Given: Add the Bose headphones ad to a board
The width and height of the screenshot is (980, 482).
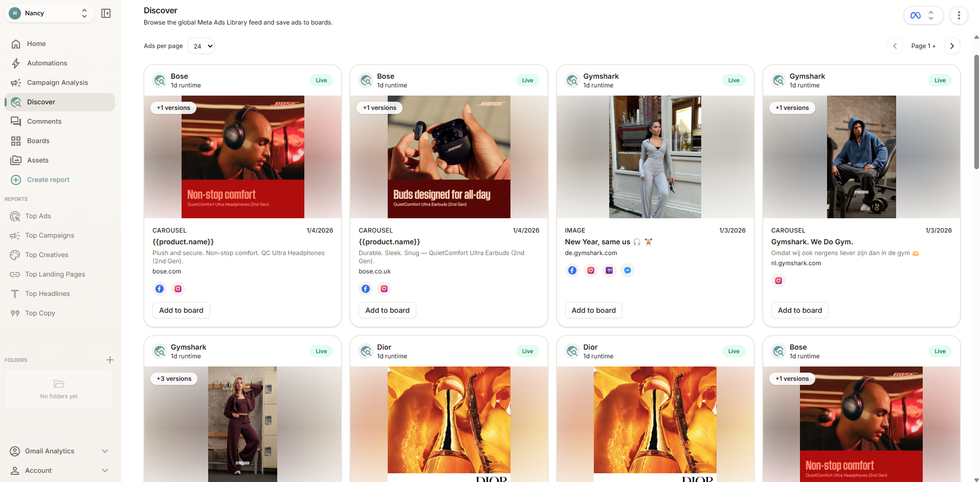Looking at the screenshot, I should coord(181,310).
